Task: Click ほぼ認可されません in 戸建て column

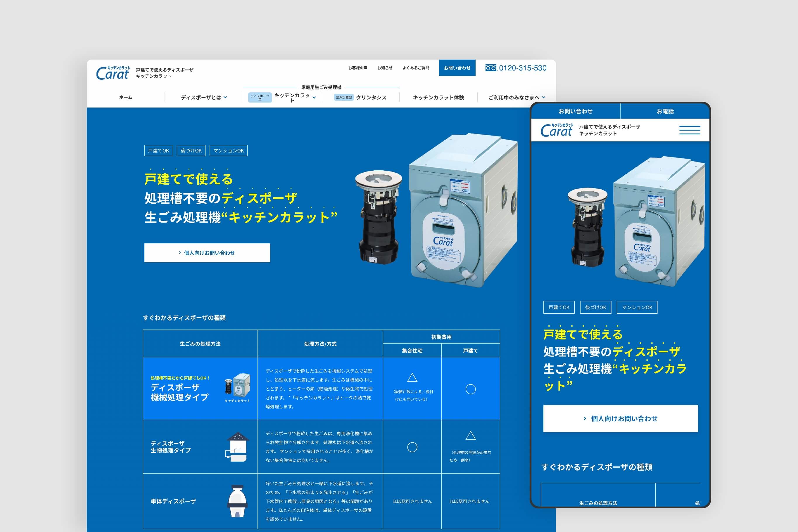Action: point(469,501)
